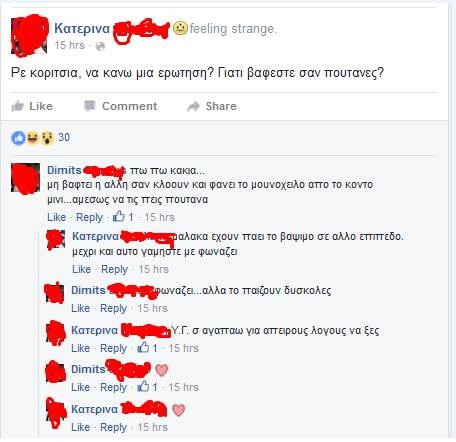
Task: Click Share text on the post
Action: (x=221, y=106)
